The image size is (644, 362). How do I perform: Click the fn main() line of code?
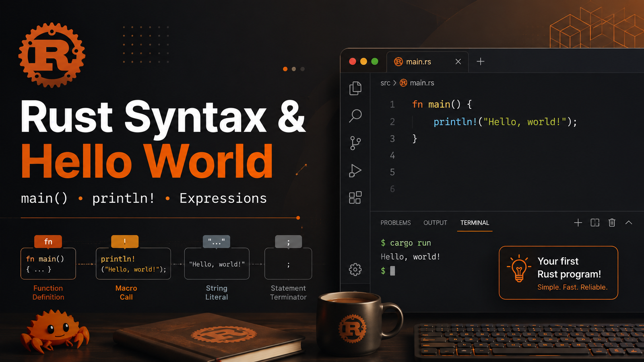[x=442, y=105]
